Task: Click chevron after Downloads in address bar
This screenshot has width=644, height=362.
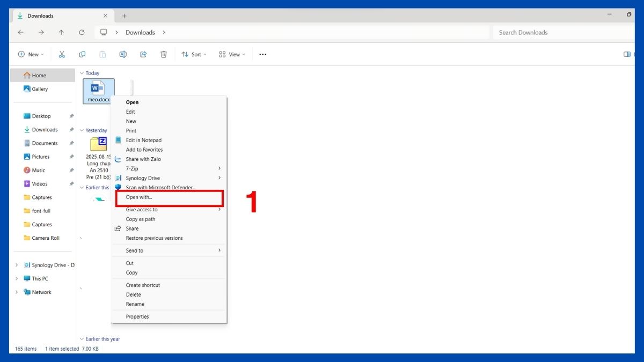Action: point(164,32)
